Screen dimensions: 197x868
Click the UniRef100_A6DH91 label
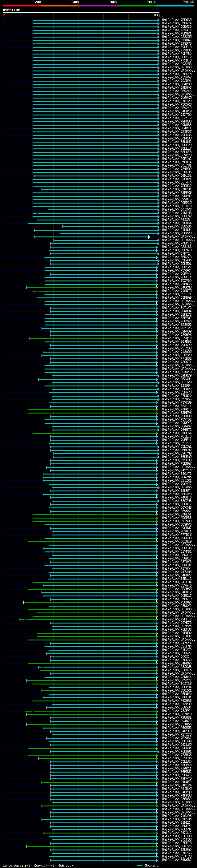(176, 751)
